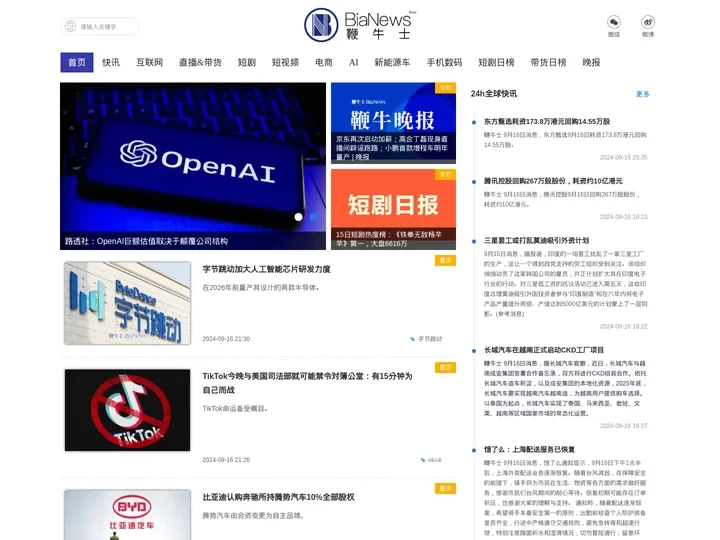This screenshot has height=540, width=720.
Task: Open the 电商 menu item
Action: 324,62
